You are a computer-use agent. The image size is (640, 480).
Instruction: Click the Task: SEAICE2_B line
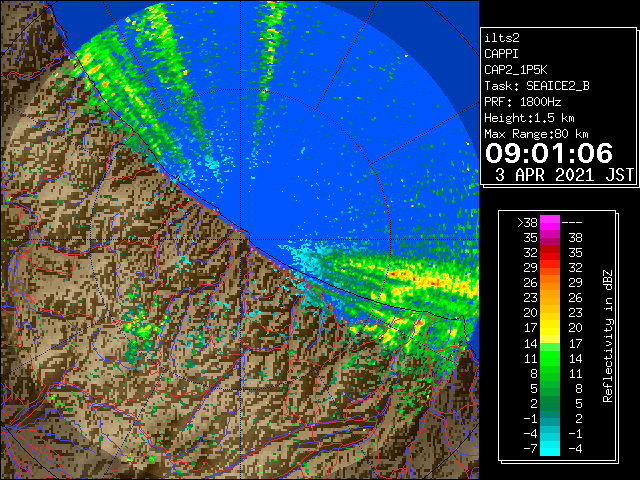coord(537,86)
